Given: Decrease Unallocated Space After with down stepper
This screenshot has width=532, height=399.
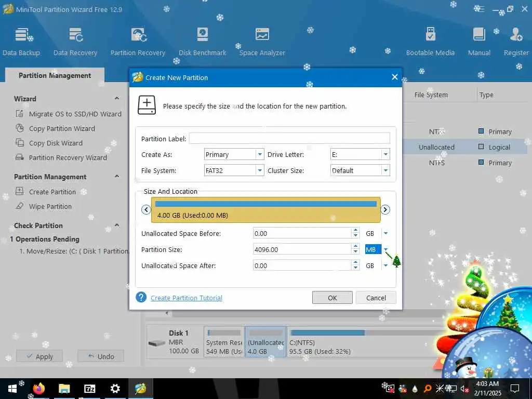Looking at the screenshot, I should click(355, 269).
